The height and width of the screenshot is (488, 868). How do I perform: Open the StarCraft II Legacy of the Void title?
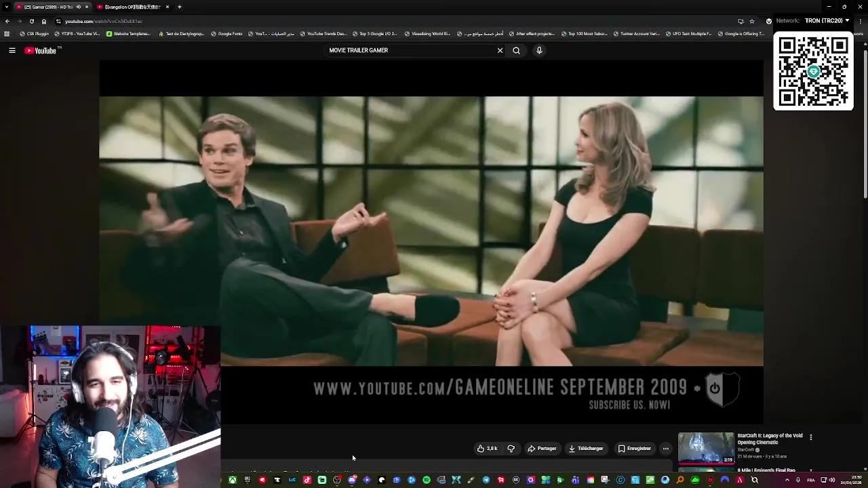[x=770, y=439]
